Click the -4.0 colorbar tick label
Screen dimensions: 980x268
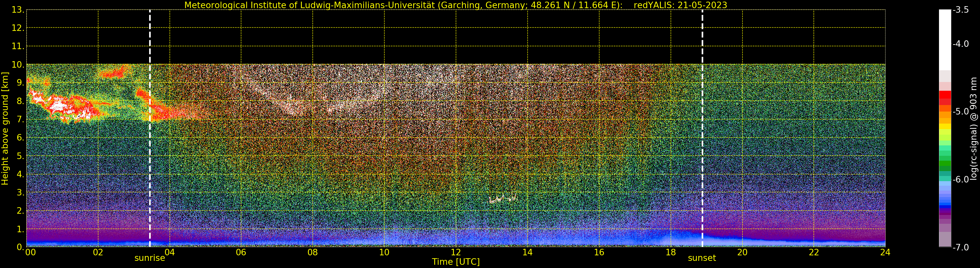960,44
